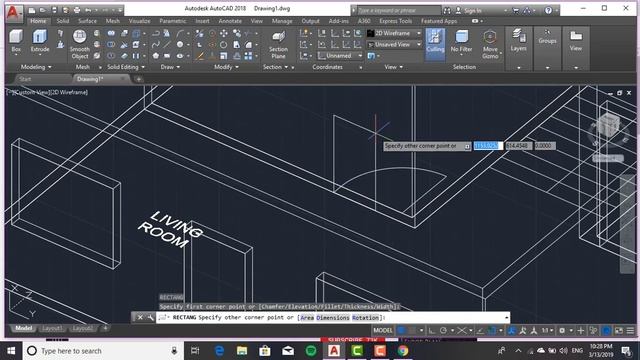Click the MODEL status bar button
640x360 pixels.
383,331
